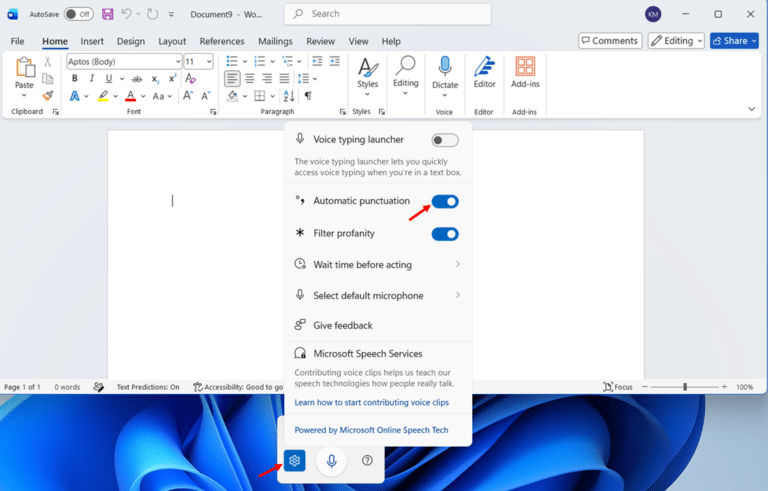Apply Underline formatting
768x491 pixels.
(x=109, y=78)
